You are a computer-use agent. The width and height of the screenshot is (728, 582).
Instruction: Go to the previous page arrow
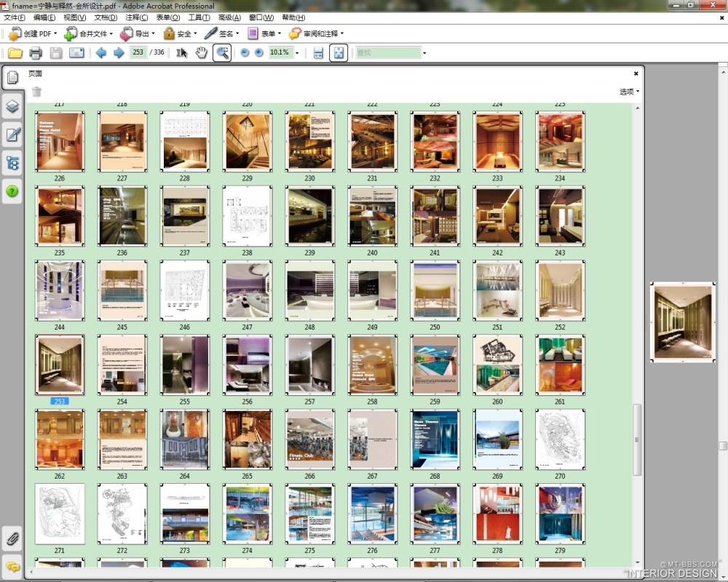coord(100,52)
